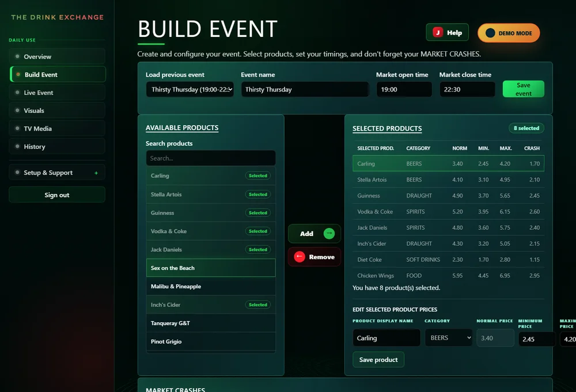Select Malibu & Pineapple in available products
The height and width of the screenshot is (392, 576).
[211, 286]
